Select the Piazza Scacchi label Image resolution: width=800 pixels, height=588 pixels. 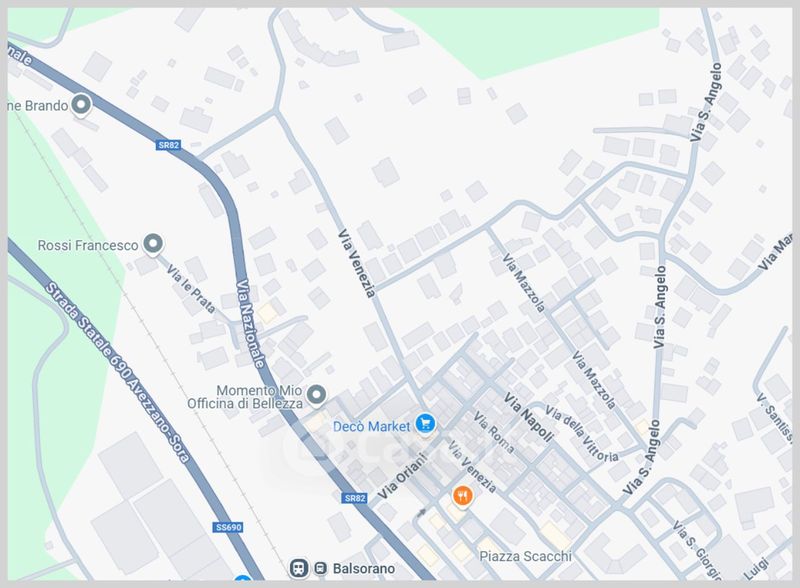pyautogui.click(x=526, y=556)
